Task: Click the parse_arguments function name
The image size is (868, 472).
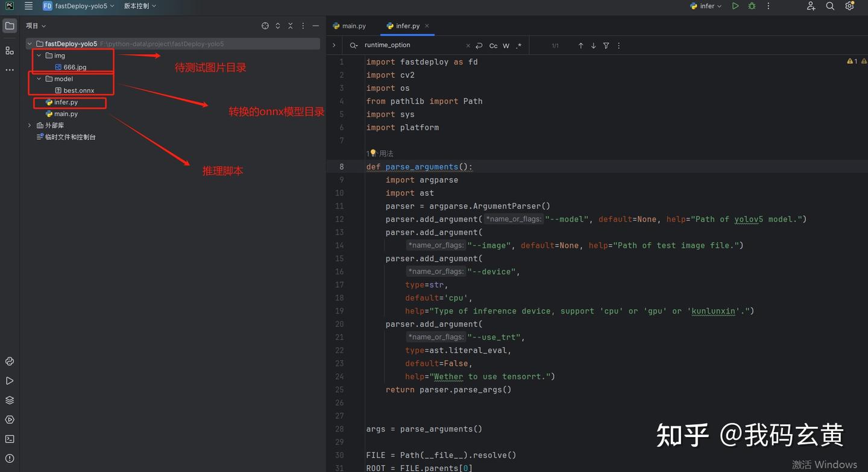Action: 422,167
